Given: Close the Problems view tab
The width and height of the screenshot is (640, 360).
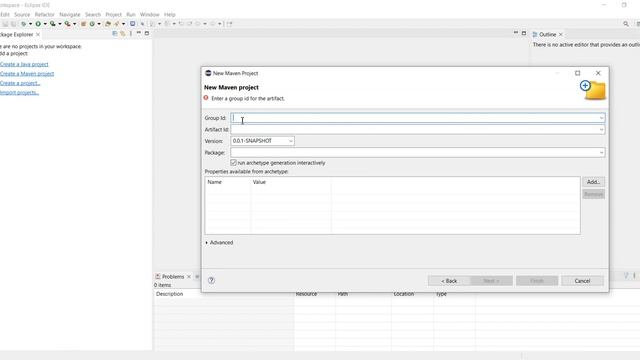Looking at the screenshot, I should 189,277.
